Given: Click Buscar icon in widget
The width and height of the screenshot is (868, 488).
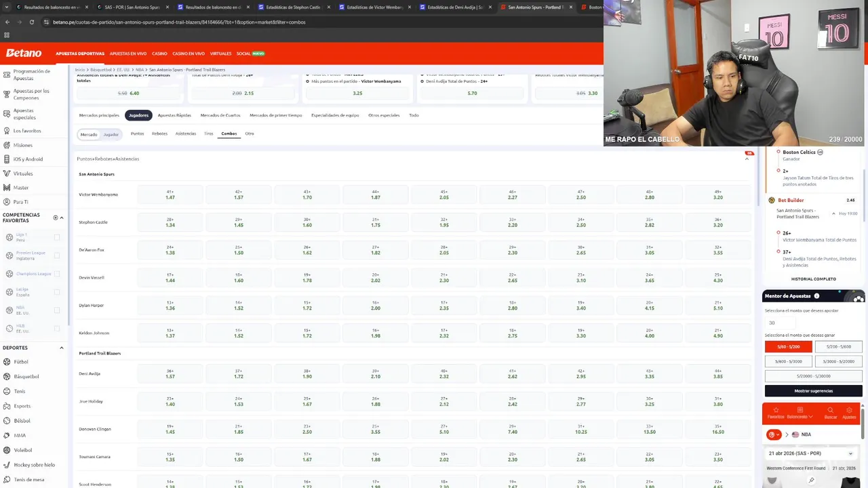Looking at the screenshot, I should [x=830, y=413].
